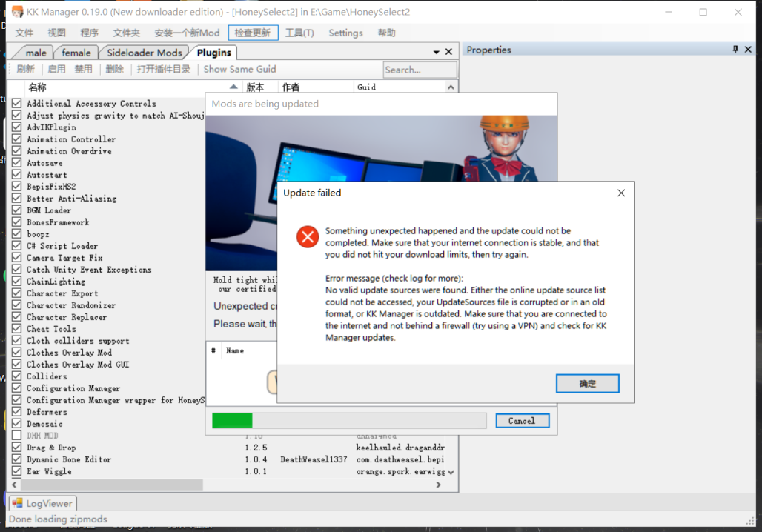Open the 程序 menu
Viewport: 762px width, 532px height.
click(x=89, y=33)
